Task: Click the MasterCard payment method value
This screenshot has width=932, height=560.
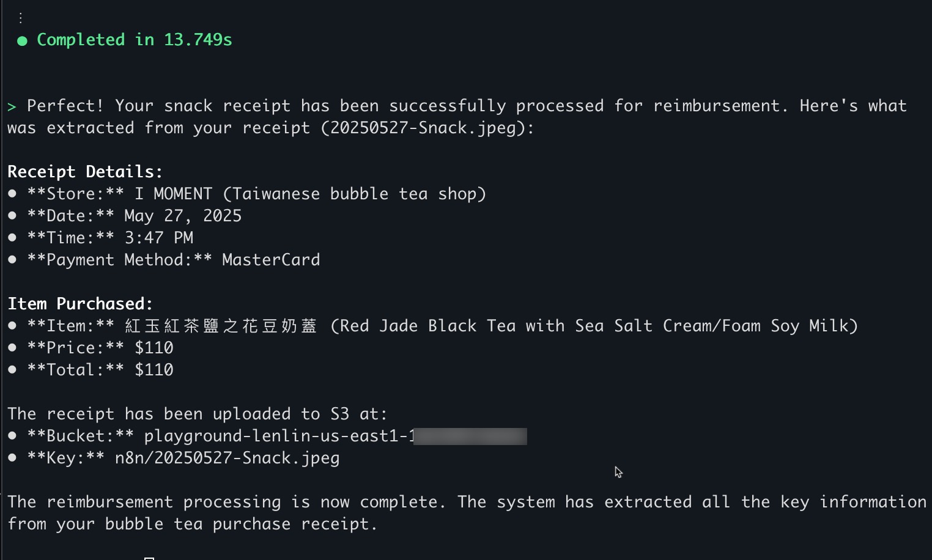Action: pyautogui.click(x=271, y=260)
